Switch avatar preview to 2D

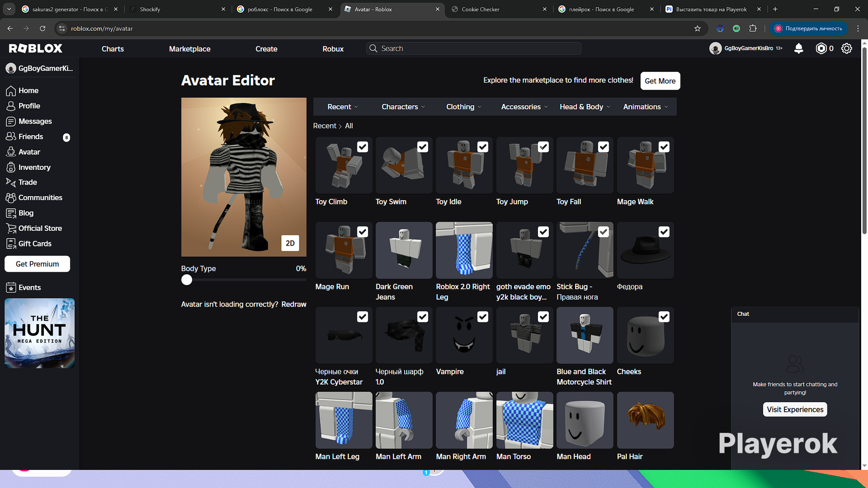pyautogui.click(x=290, y=243)
